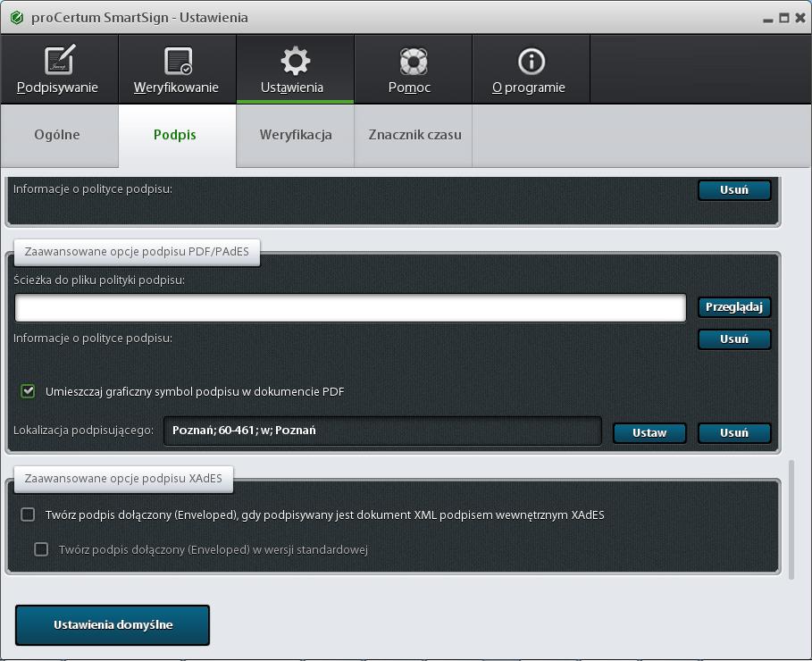The height and width of the screenshot is (661, 812).
Task: Maximize the proCertum SmartSign window
Action: [784, 17]
